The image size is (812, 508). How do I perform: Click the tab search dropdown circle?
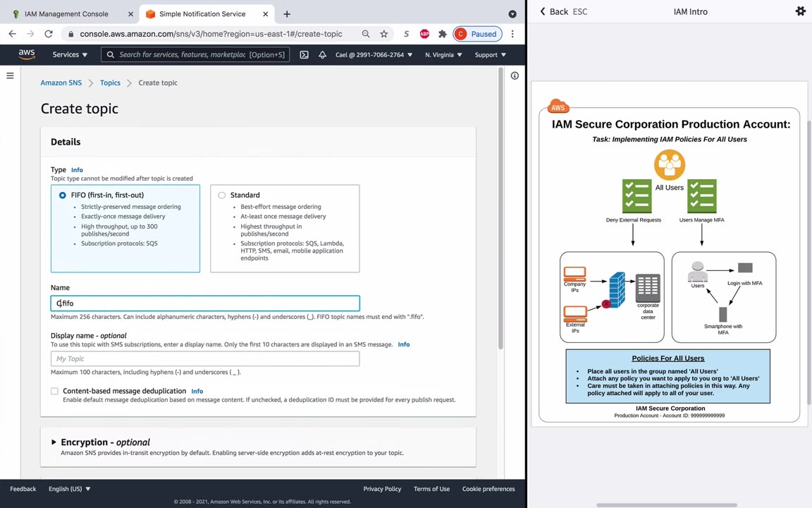click(x=512, y=14)
